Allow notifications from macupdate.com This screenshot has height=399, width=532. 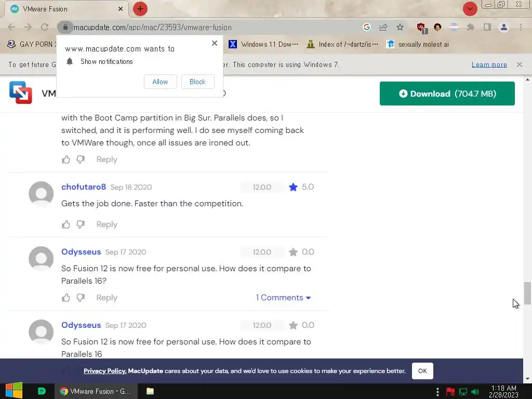[160, 82]
